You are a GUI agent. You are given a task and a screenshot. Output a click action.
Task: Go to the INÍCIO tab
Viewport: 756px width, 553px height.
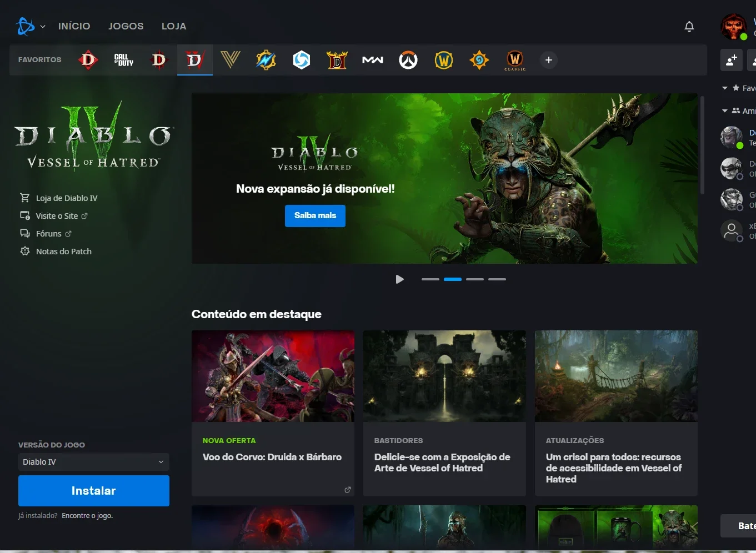coord(74,26)
